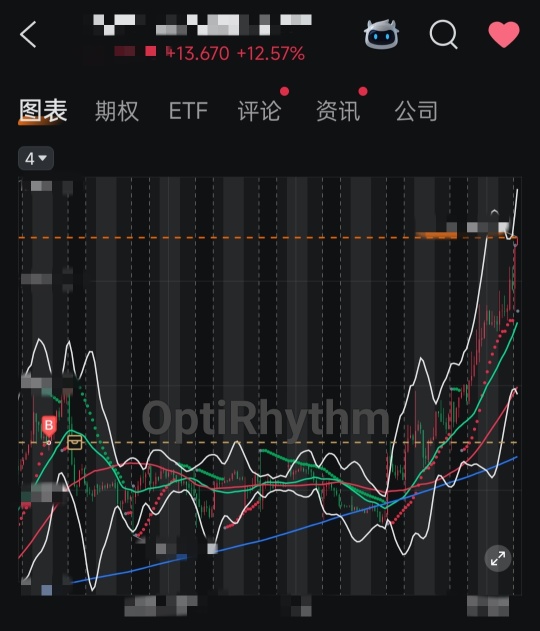Switch to the 资讯 tab
The image size is (540, 631).
pos(338,111)
